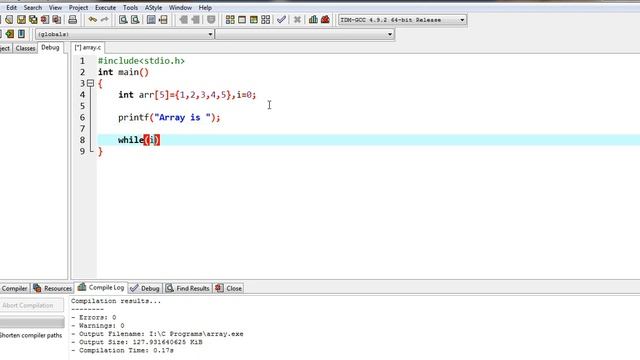Click the #include<stdio.h> line

pos(141,61)
